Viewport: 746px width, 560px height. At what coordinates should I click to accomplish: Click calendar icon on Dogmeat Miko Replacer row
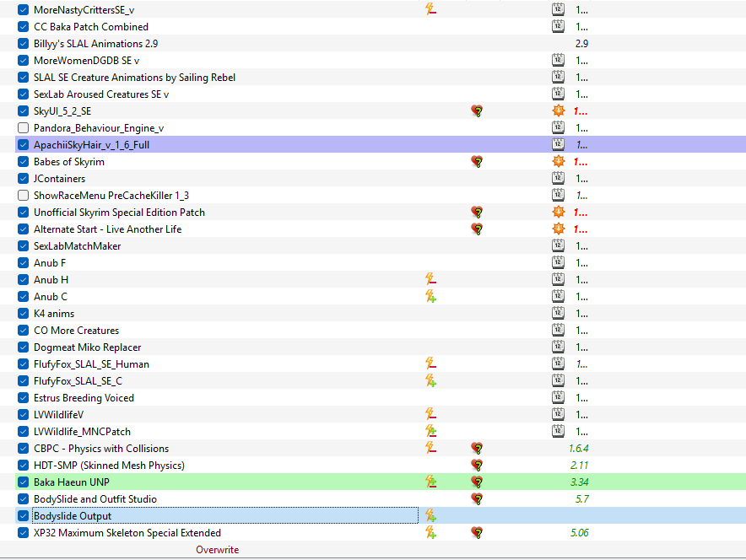[x=558, y=347]
